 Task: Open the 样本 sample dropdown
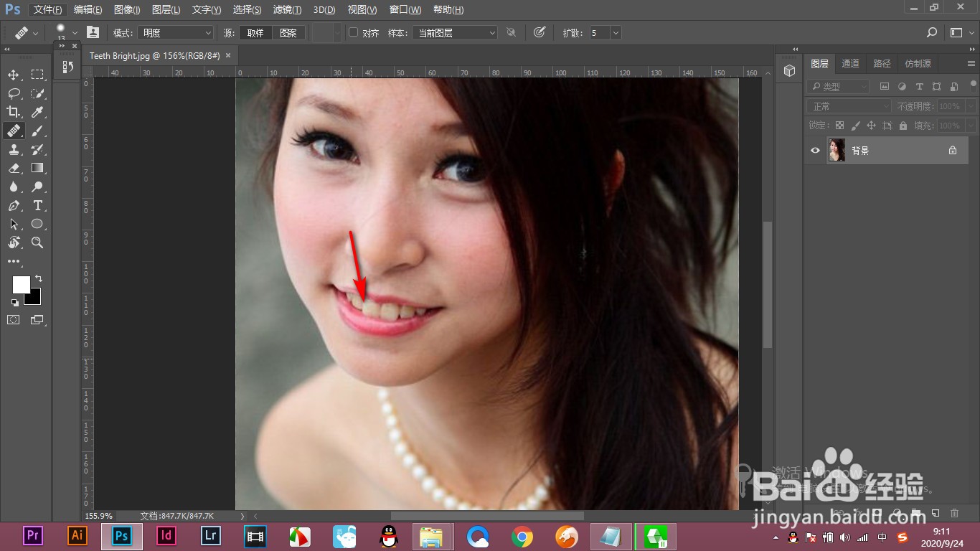(x=455, y=33)
